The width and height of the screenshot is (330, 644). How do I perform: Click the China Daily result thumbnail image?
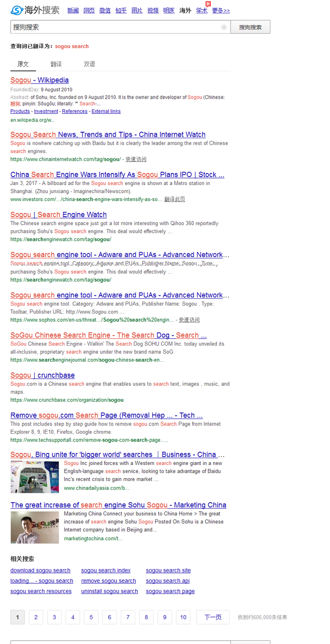[35, 477]
